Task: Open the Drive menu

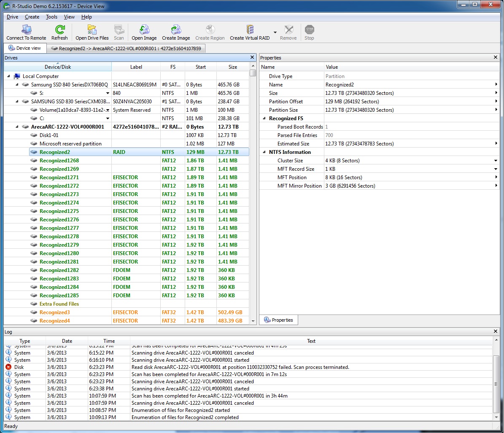Action: point(12,17)
